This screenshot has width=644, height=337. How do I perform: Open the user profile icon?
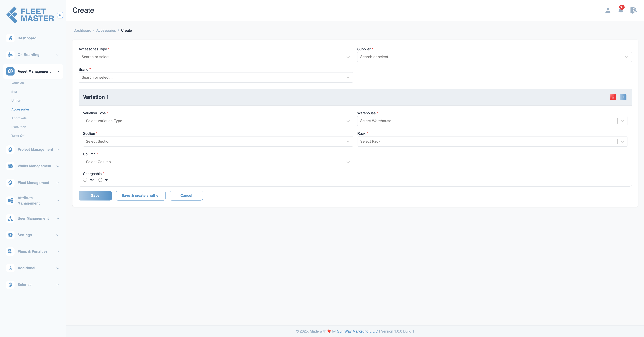coord(608,10)
